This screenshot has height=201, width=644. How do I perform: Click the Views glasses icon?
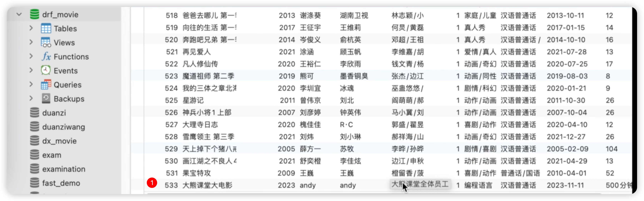click(46, 42)
